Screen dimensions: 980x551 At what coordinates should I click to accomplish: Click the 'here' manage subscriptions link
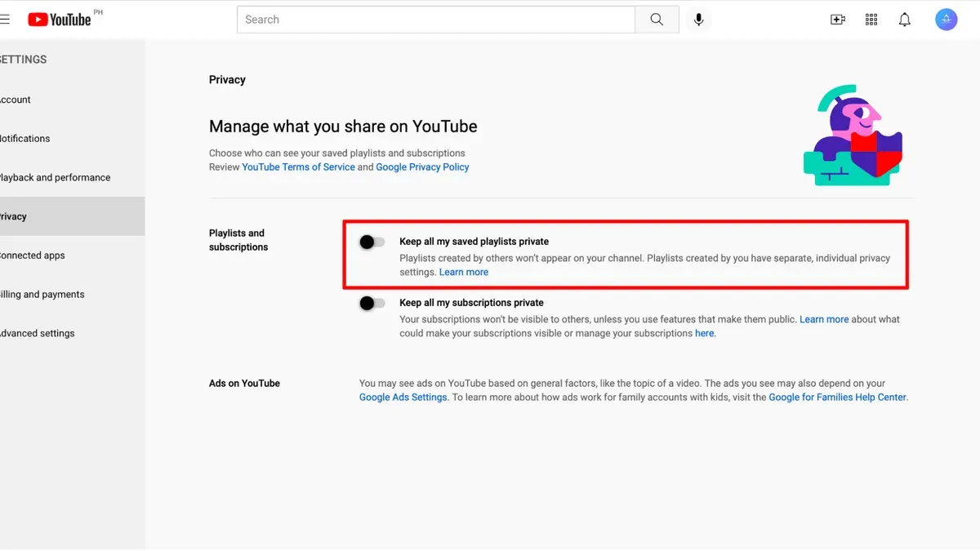[705, 333]
